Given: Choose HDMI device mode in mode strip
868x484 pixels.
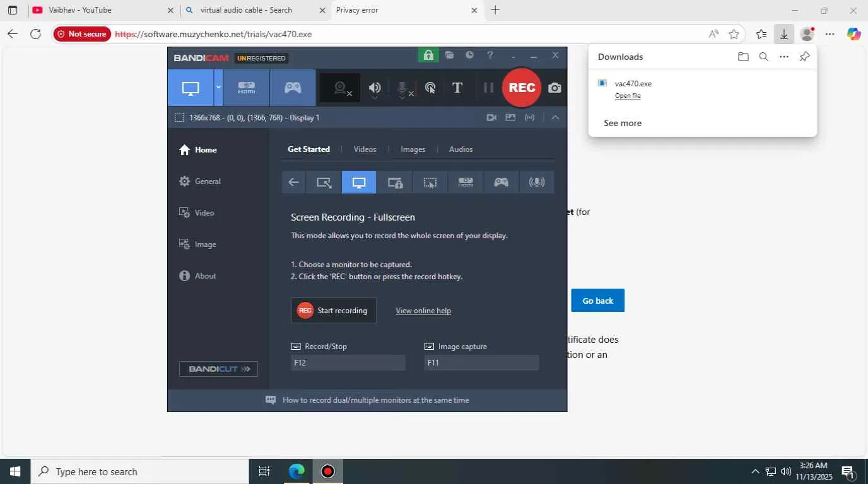Looking at the screenshot, I should pyautogui.click(x=466, y=182).
